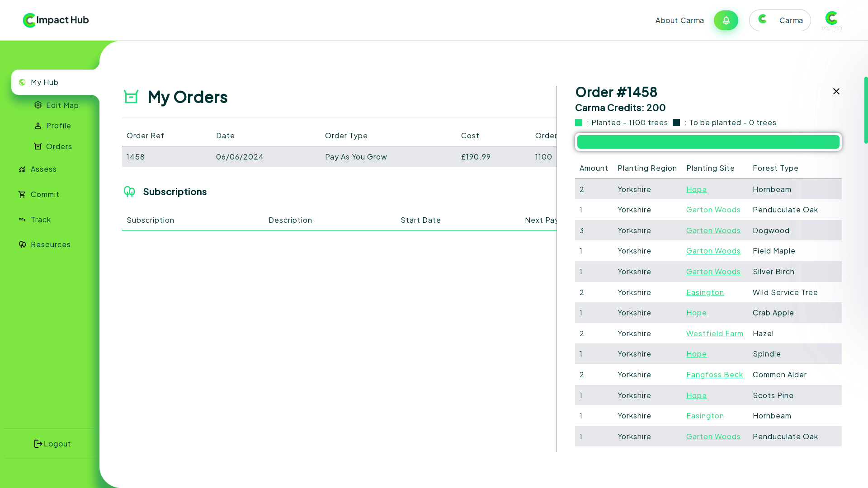Open Resources in the sidebar
The width and height of the screenshot is (868, 488).
click(50, 244)
